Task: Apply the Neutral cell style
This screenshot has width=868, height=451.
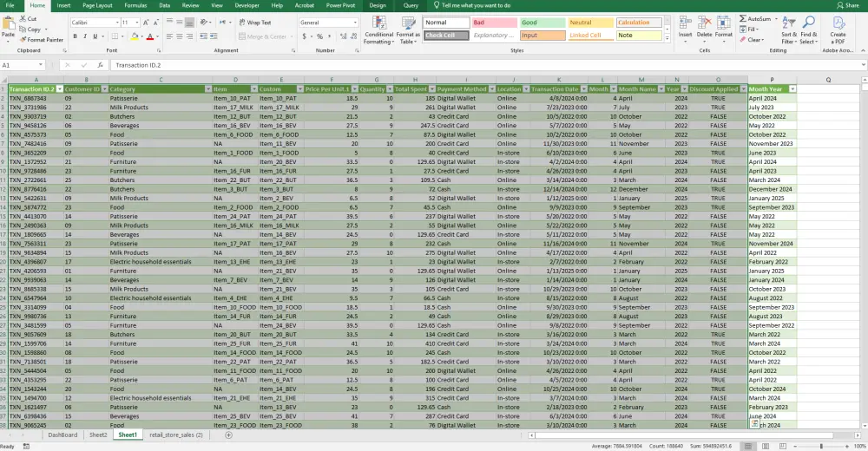Action: [590, 23]
